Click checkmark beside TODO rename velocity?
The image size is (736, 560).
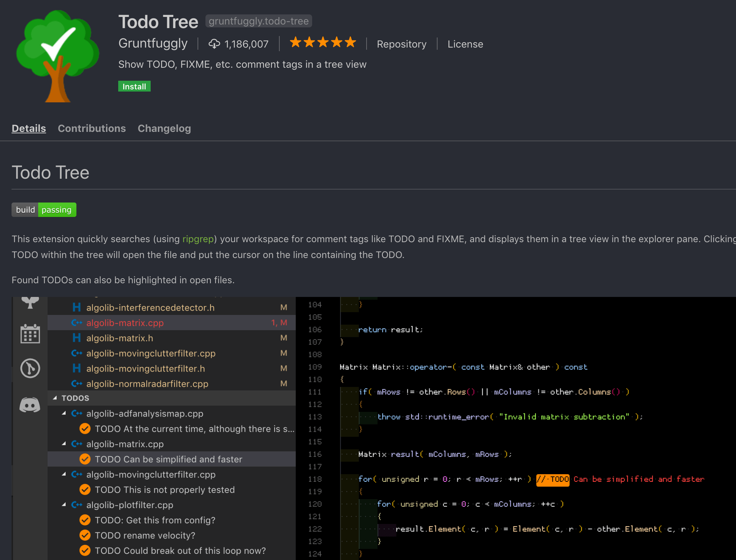coord(85,535)
